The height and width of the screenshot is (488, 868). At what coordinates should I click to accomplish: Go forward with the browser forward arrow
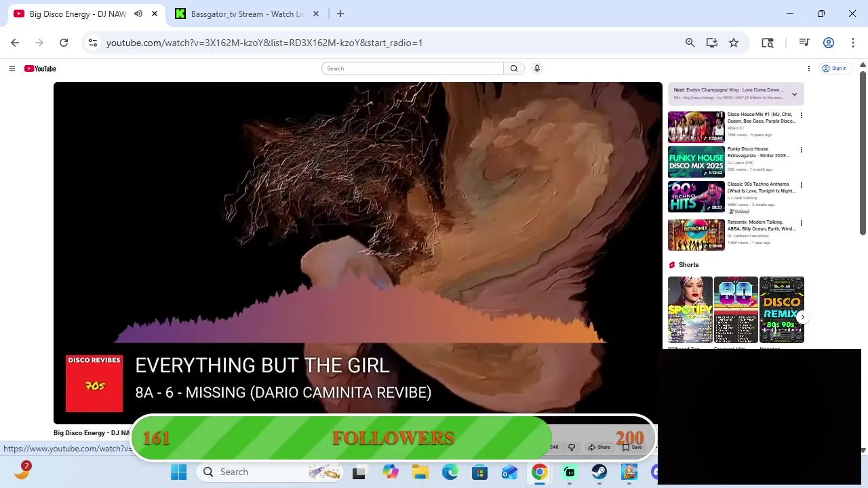[x=39, y=43]
